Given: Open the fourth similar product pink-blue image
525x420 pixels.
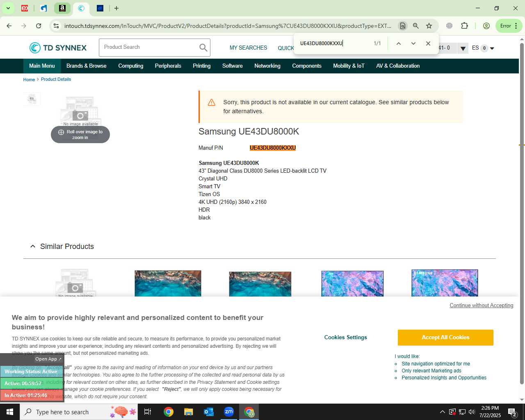Looking at the screenshot, I should 352,283.
